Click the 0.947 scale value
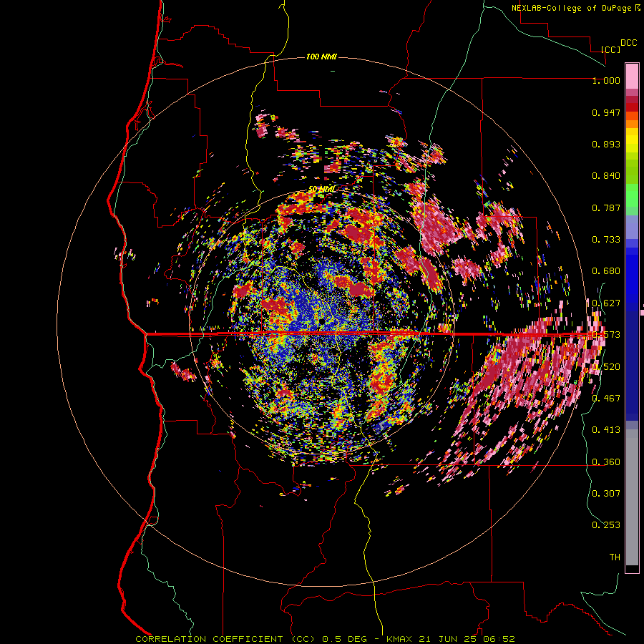The width and height of the screenshot is (644, 644). tap(606, 112)
